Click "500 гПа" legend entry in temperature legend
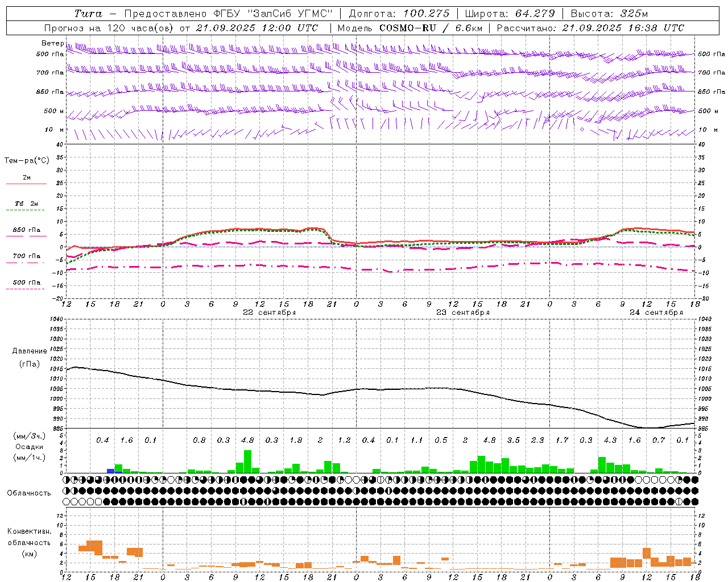728x582 pixels. [26, 282]
